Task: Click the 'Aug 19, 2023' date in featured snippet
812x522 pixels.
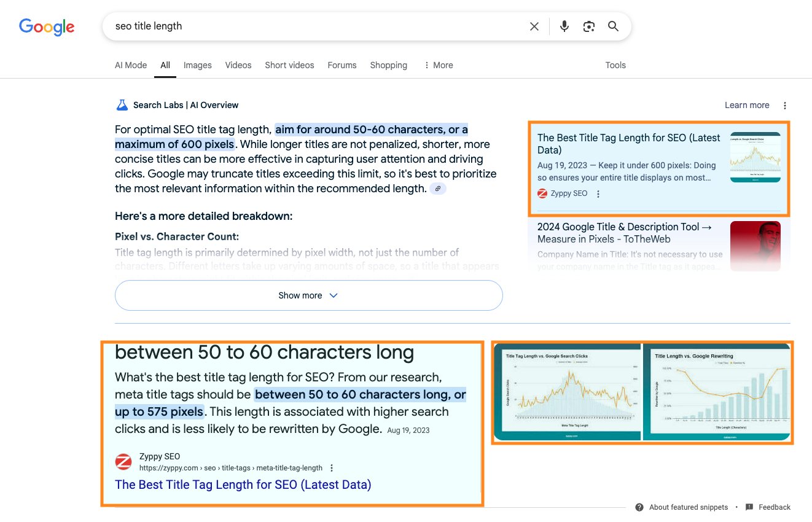Action: 408,430
